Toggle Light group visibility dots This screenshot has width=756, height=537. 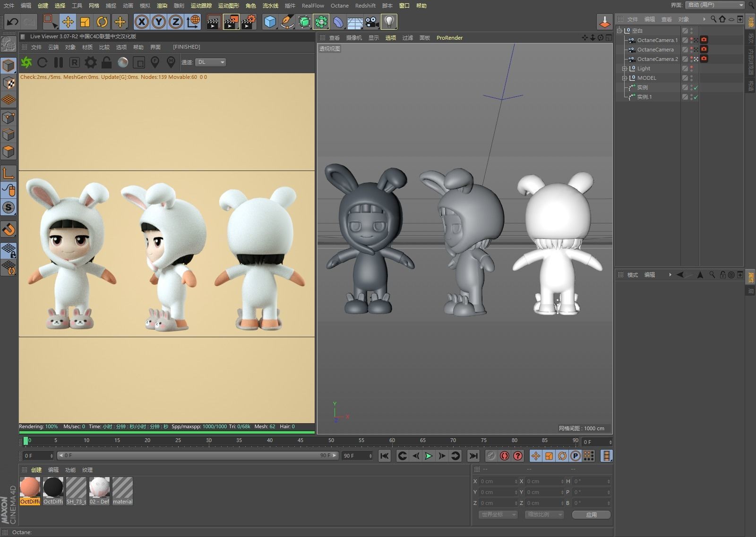click(691, 68)
